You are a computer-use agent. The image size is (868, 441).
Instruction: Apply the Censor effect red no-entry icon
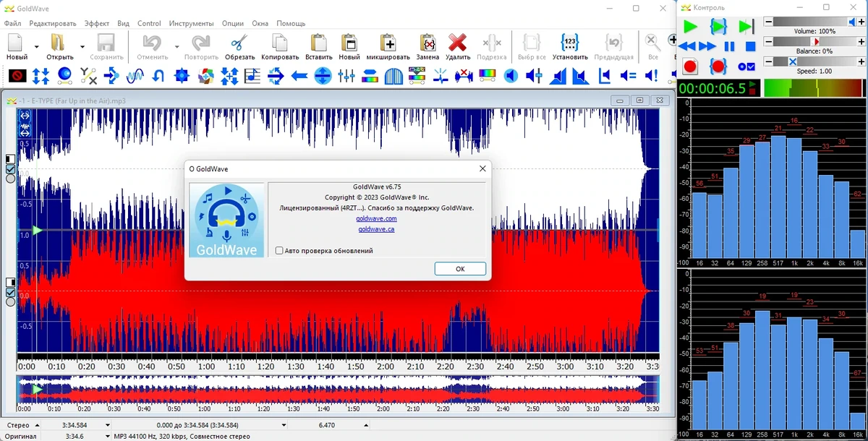[x=18, y=74]
